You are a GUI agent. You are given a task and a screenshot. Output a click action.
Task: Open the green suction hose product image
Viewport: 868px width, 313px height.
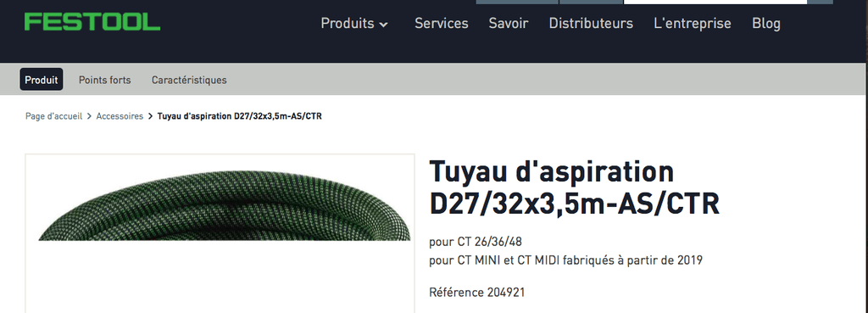click(220, 232)
